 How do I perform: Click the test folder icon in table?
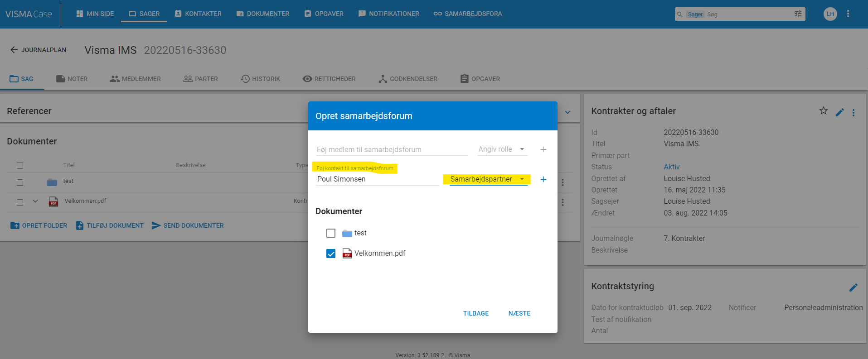52,182
